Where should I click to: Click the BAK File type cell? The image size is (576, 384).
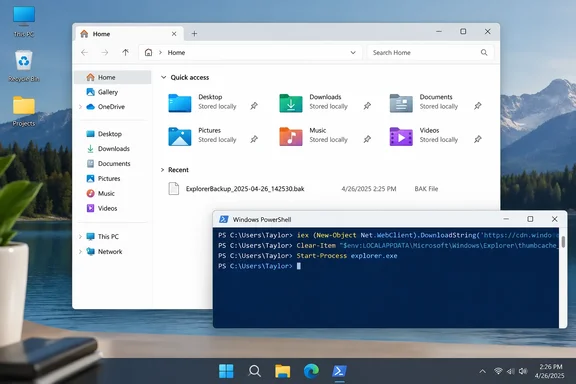point(426,189)
